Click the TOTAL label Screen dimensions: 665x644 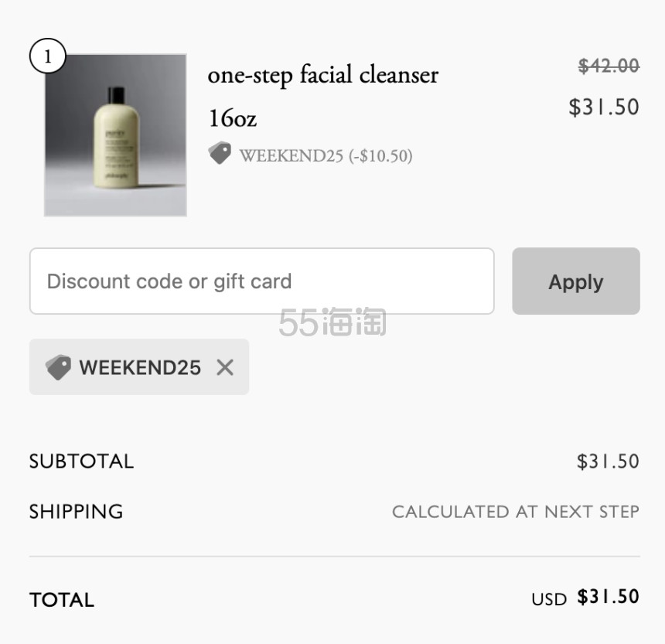coord(62,600)
